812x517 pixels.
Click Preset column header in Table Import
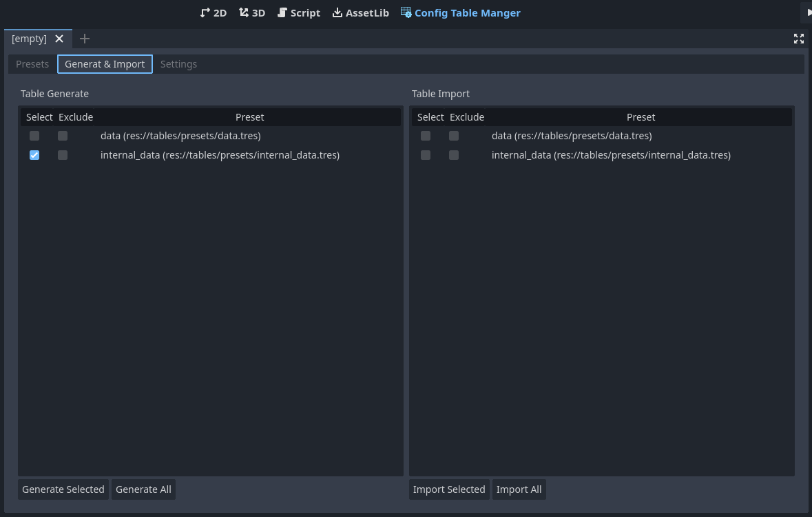pos(641,117)
